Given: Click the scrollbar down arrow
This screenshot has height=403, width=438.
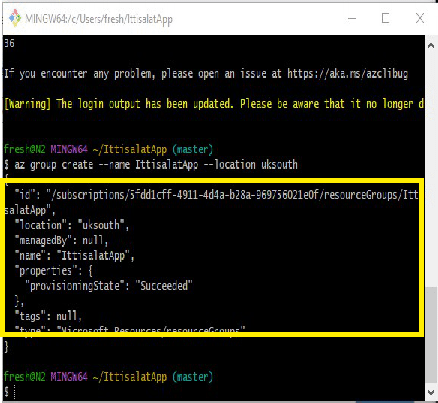Looking at the screenshot, I should pos(431,392).
